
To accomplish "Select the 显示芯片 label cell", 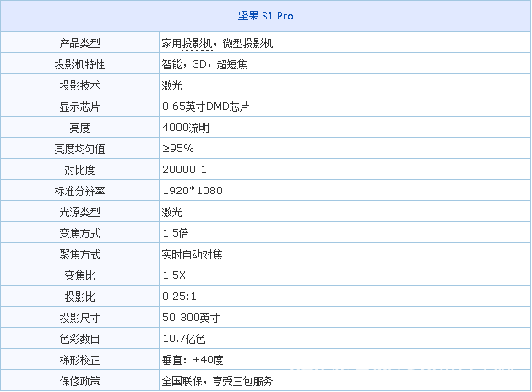I will tap(79, 106).
